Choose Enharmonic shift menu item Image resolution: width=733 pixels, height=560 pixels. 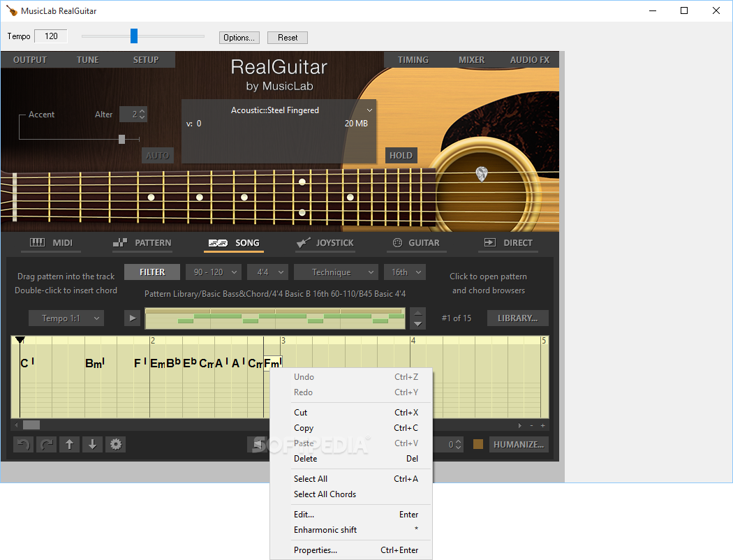pyautogui.click(x=351, y=529)
